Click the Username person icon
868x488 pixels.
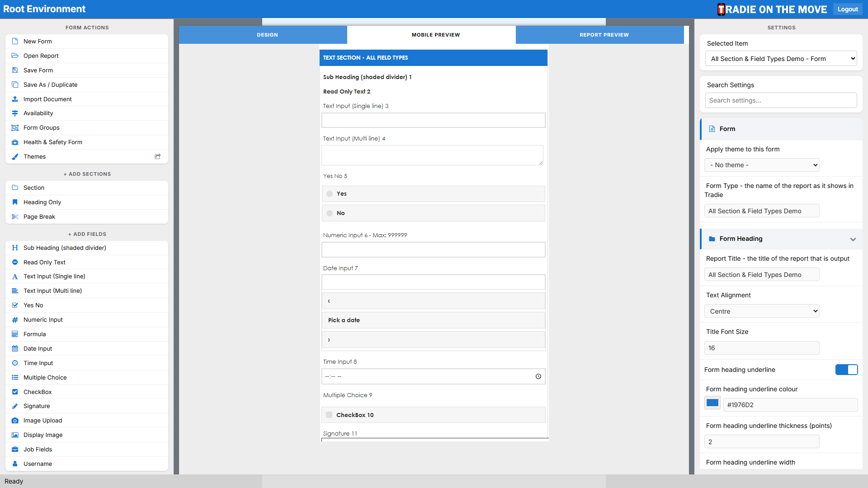pos(15,464)
